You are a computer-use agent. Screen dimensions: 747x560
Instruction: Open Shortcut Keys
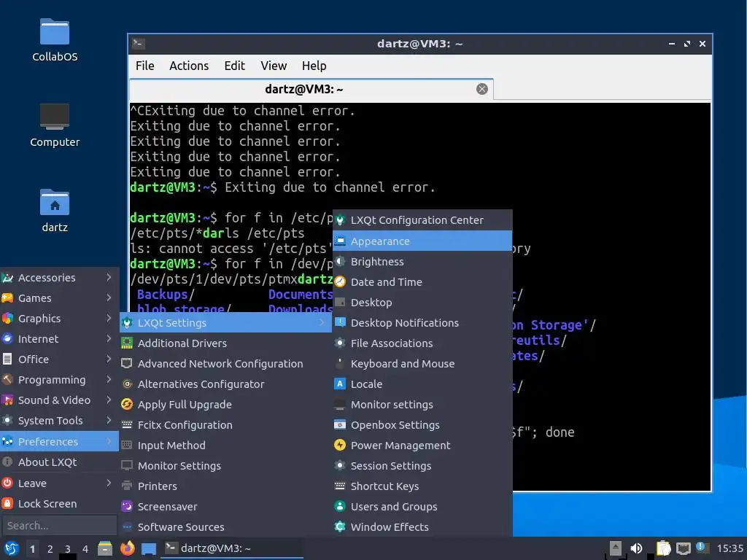[422, 486]
